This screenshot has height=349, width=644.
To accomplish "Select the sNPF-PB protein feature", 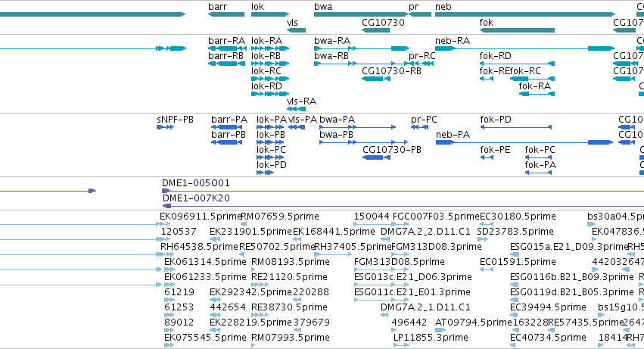I will (x=165, y=127).
